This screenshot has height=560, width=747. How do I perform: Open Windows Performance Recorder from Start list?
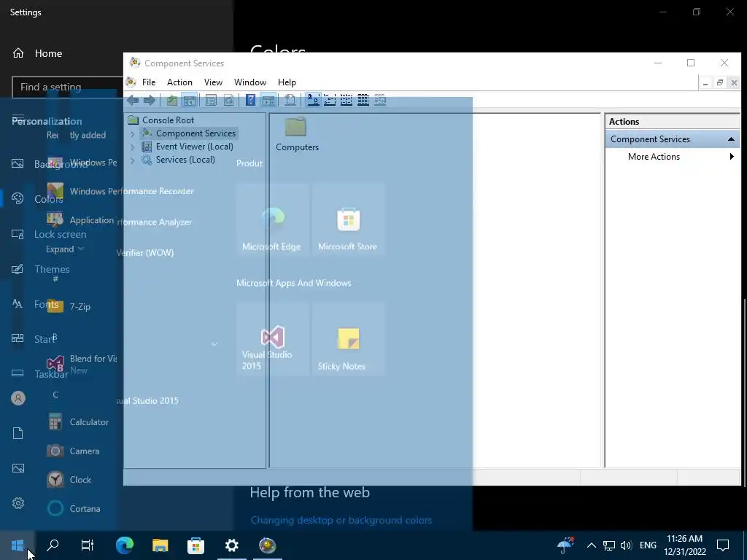[121, 192]
